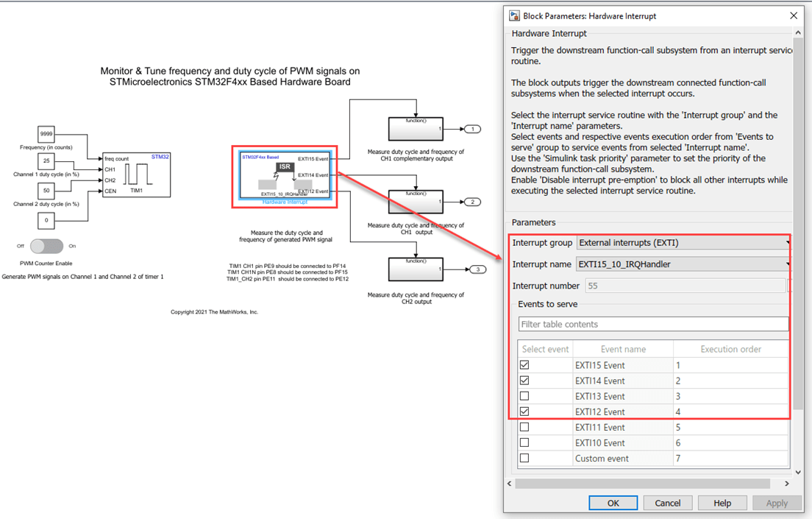Click the TIM1 pin connection note annotation

pos(288,272)
